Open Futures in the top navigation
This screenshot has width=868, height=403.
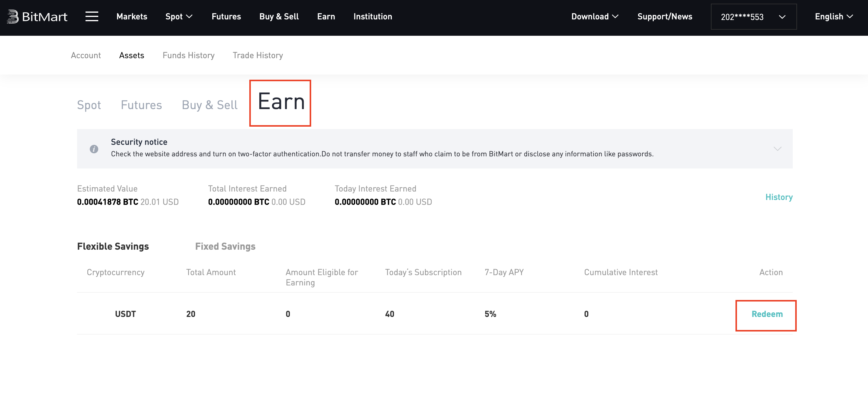[x=226, y=16]
